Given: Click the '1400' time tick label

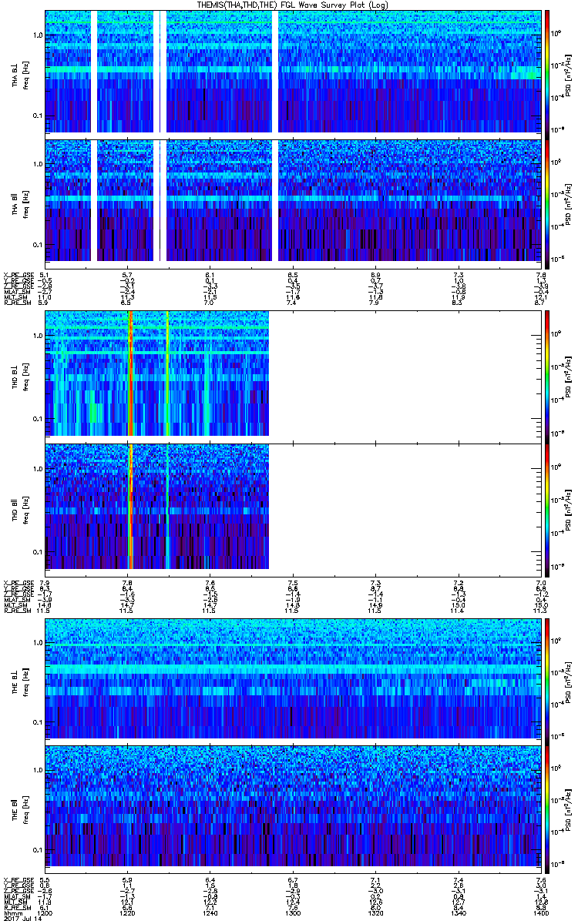Looking at the screenshot, I should pyautogui.click(x=540, y=914).
